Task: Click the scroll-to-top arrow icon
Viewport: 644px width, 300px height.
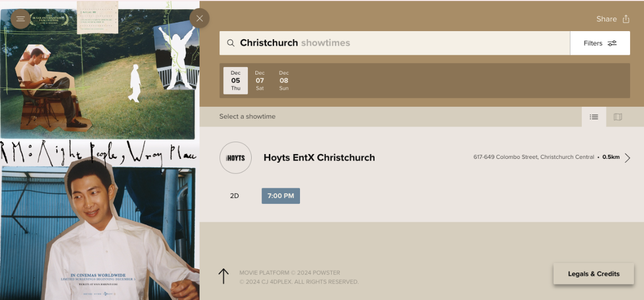Action: [x=224, y=276]
